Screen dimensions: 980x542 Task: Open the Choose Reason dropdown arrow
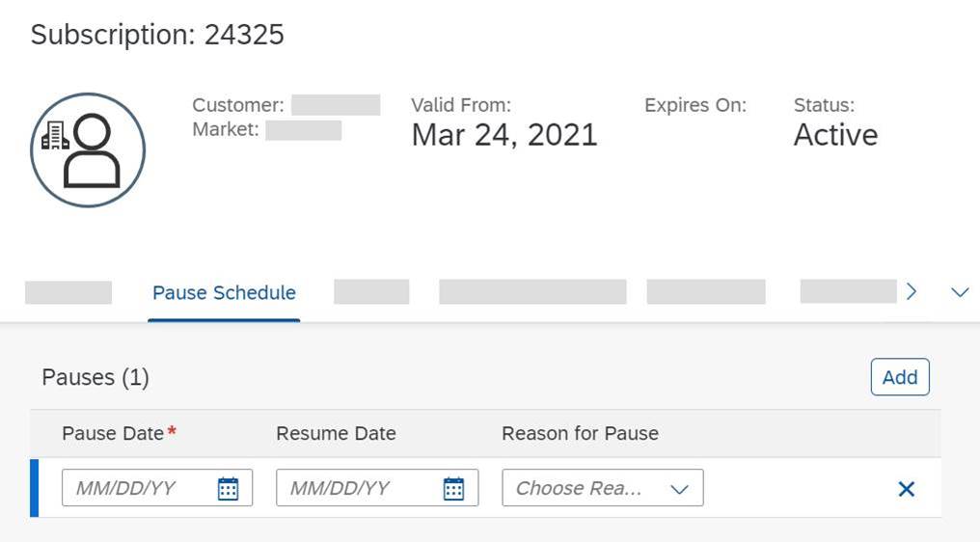[x=679, y=489]
